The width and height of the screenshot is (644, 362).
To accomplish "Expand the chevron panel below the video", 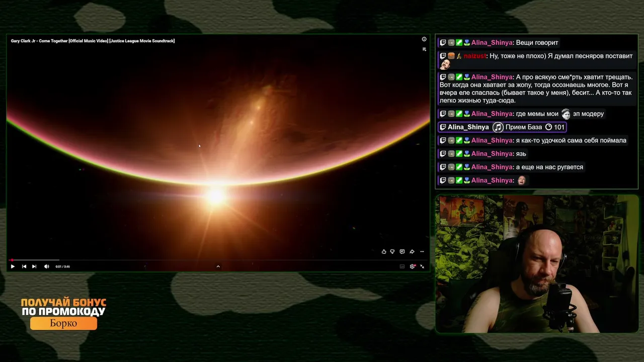I will (218, 266).
